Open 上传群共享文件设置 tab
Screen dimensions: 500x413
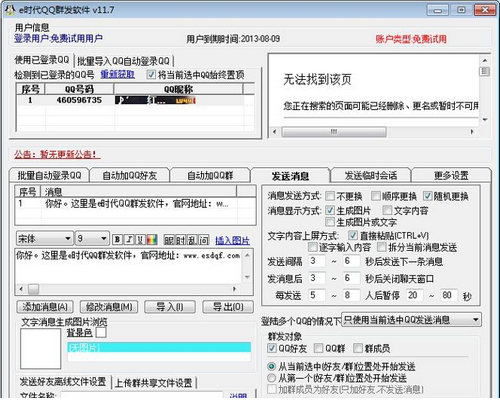pos(153,383)
